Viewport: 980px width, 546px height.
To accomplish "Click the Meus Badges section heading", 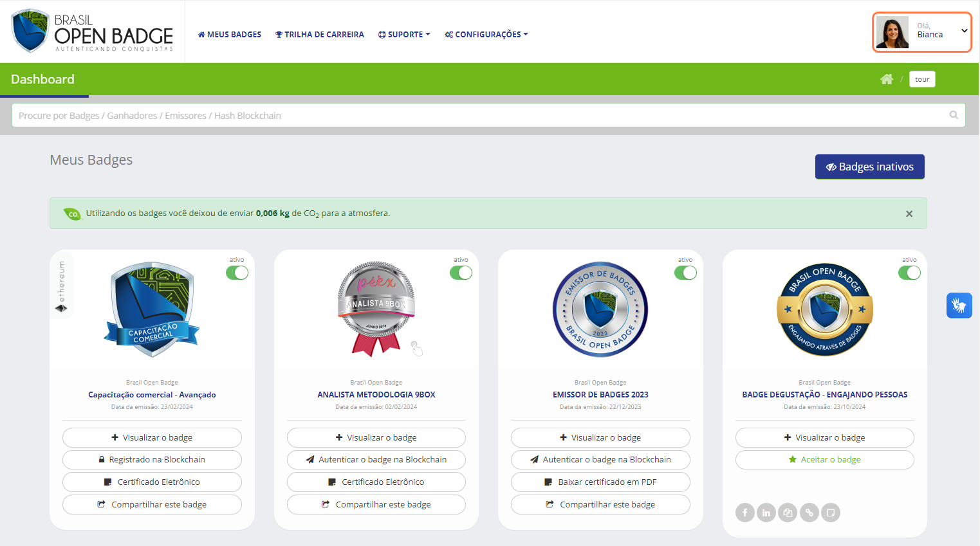I will [91, 159].
